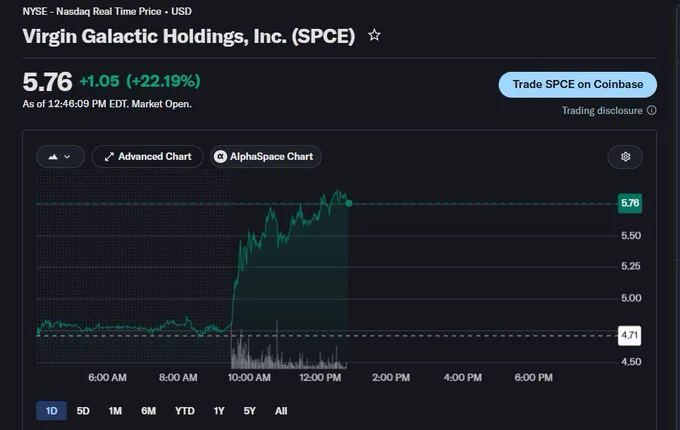Screen dimensions: 680x430
Task: Switch to the 5Y time range
Action: point(249,410)
